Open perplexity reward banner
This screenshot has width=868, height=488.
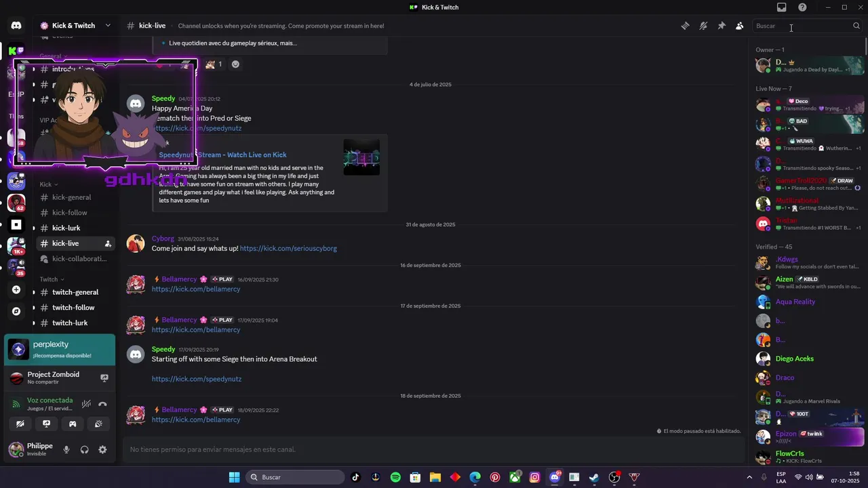(60, 349)
